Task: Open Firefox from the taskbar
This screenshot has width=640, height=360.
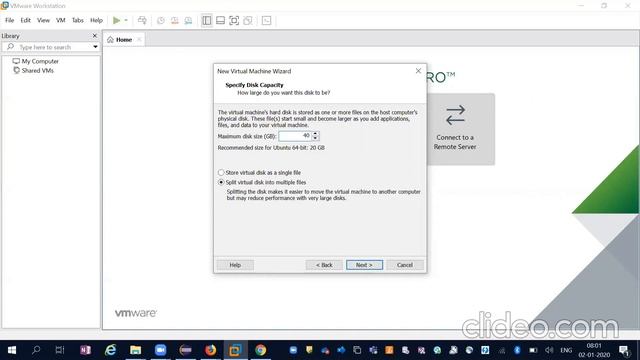Action: [210, 350]
